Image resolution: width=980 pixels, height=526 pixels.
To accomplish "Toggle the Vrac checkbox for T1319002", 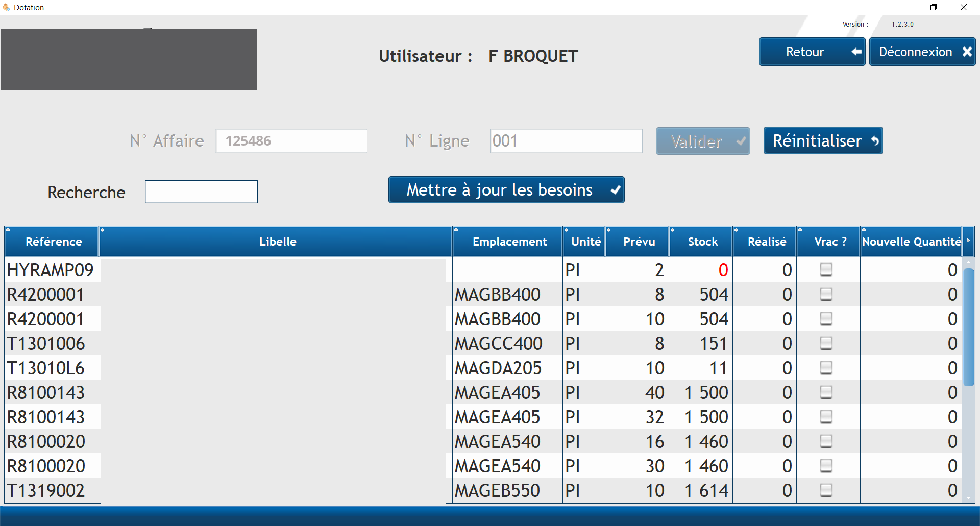I will tap(826, 490).
